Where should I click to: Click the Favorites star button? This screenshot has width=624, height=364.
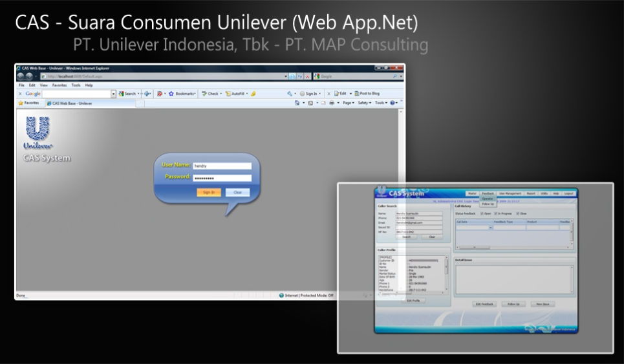(x=28, y=103)
